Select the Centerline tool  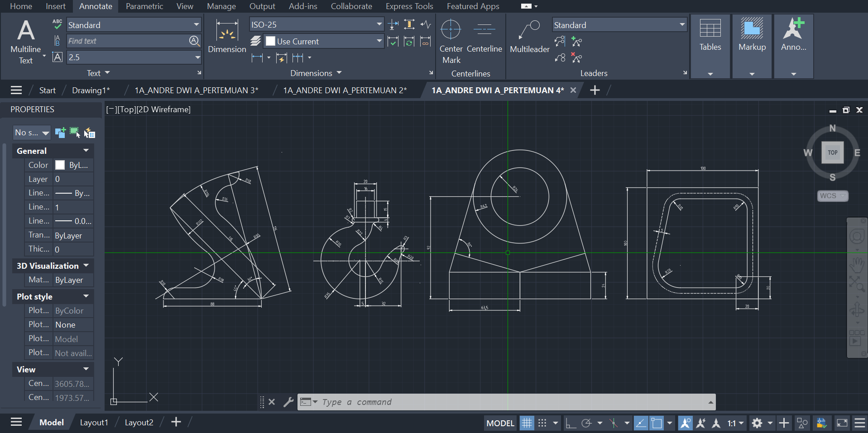[484, 36]
